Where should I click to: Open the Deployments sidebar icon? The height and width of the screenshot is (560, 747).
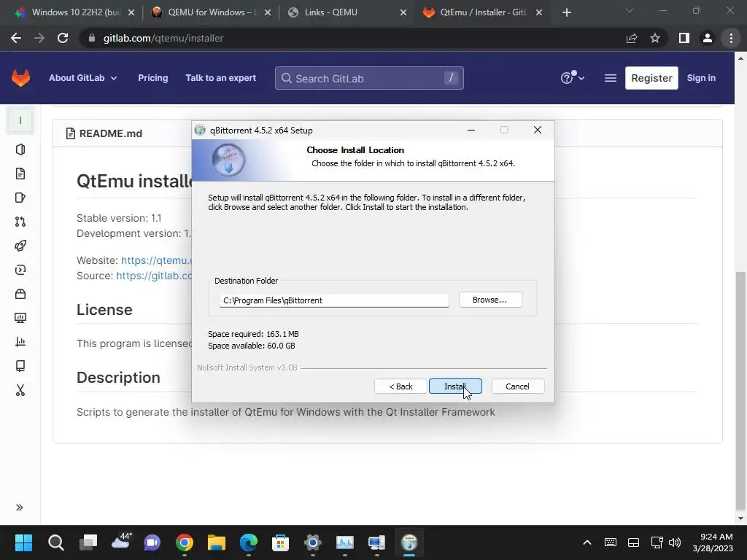(x=20, y=270)
